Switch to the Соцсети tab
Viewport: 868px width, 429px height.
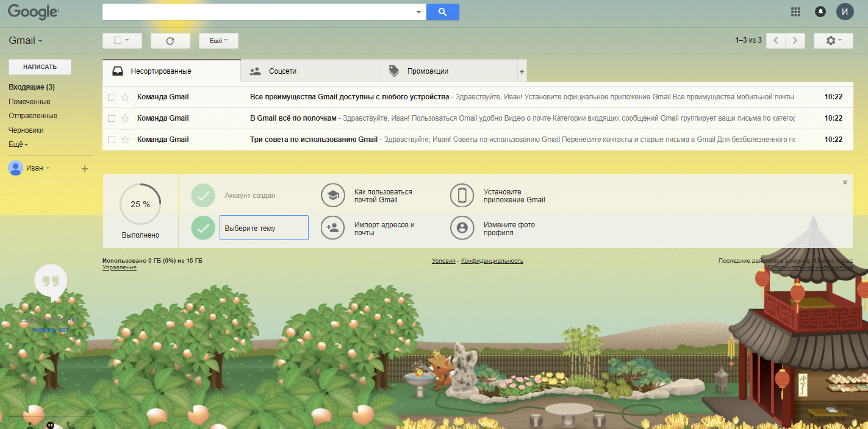(x=310, y=71)
